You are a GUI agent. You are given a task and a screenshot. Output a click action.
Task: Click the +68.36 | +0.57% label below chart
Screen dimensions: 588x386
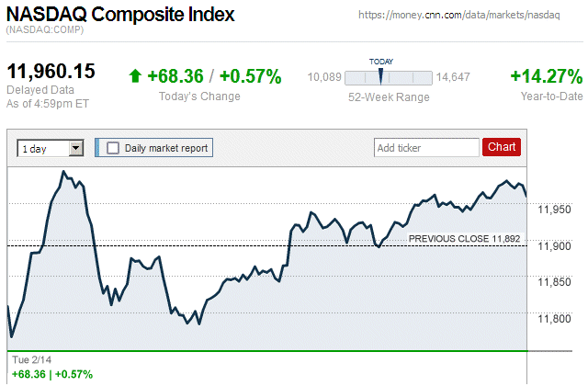[52, 374]
